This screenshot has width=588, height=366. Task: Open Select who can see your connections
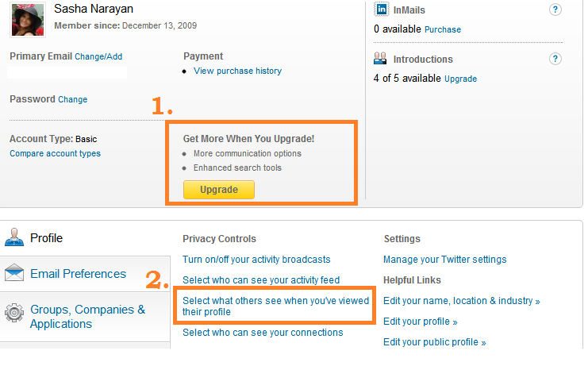[x=263, y=333]
